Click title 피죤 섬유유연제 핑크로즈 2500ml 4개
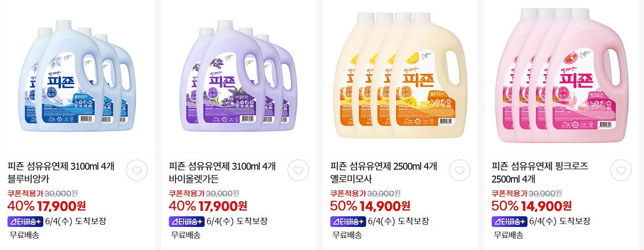Screen dimensions: 644x250 [x=540, y=172]
